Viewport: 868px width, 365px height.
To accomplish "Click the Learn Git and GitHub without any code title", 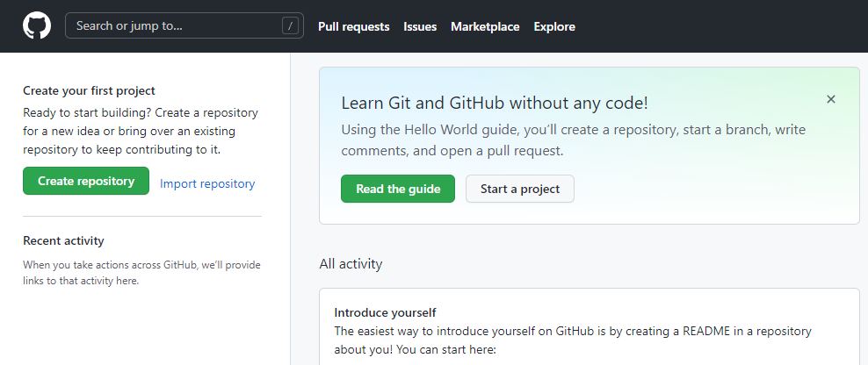I will pos(495,103).
